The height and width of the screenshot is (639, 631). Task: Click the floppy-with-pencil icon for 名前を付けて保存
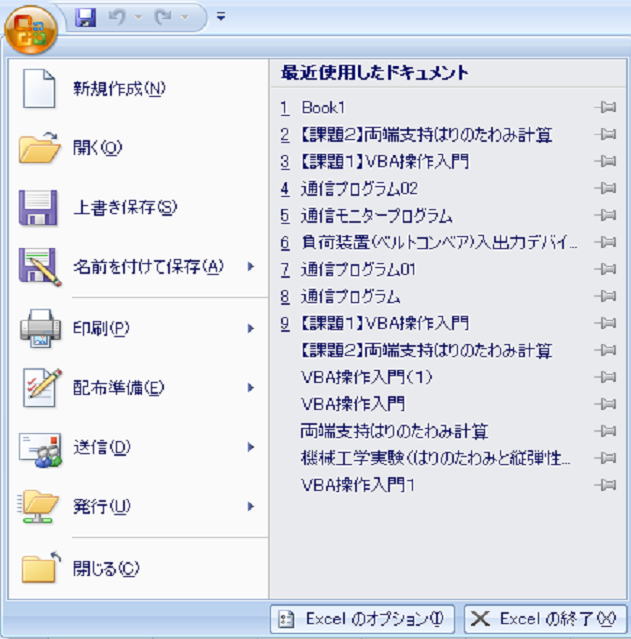tap(40, 267)
